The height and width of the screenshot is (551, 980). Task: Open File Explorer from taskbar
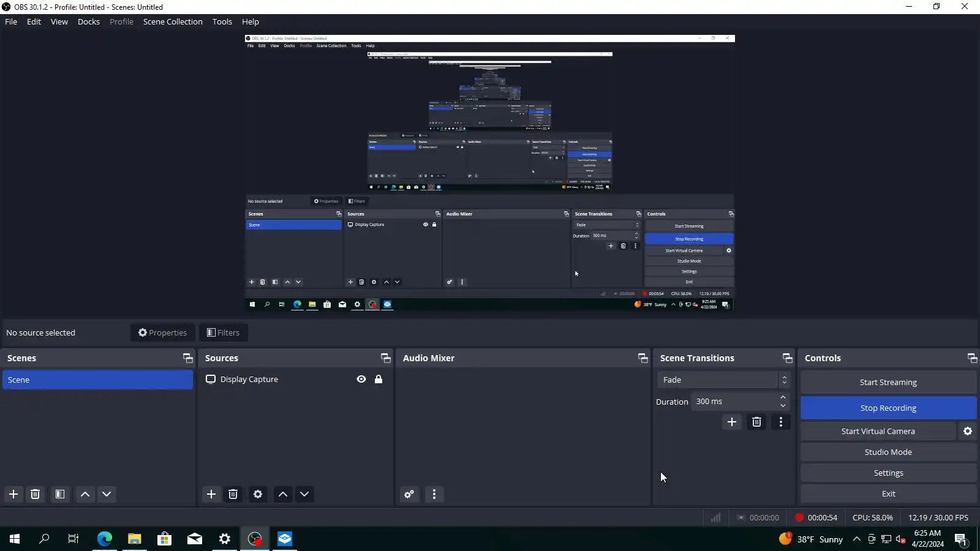click(x=135, y=539)
